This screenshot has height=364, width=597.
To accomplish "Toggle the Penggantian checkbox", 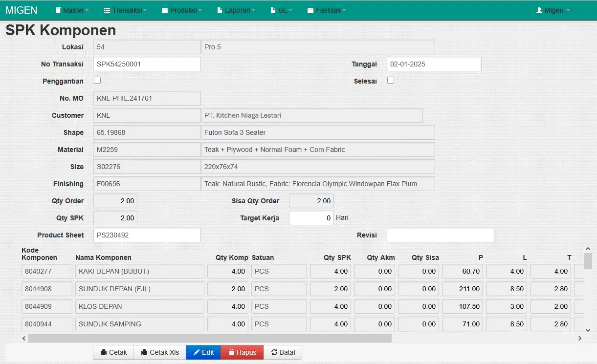I will coord(97,80).
